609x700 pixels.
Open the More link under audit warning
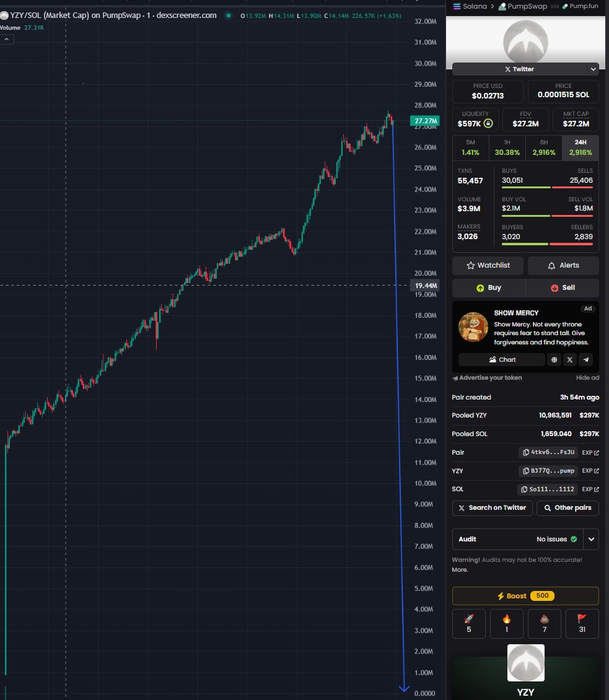[460, 570]
